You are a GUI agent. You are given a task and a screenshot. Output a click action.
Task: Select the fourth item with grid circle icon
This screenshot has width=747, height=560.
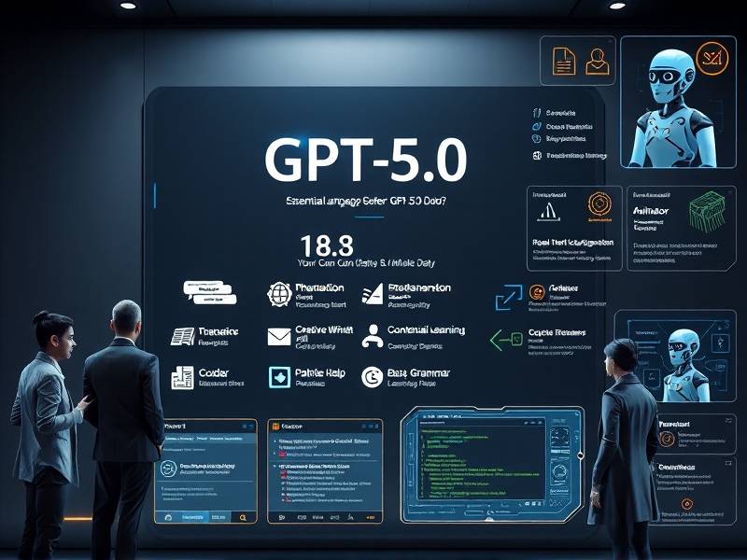tap(570, 156)
